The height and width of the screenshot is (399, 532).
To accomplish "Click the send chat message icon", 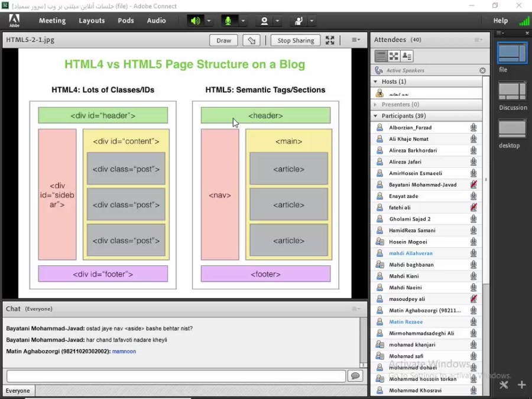I will coord(355,376).
